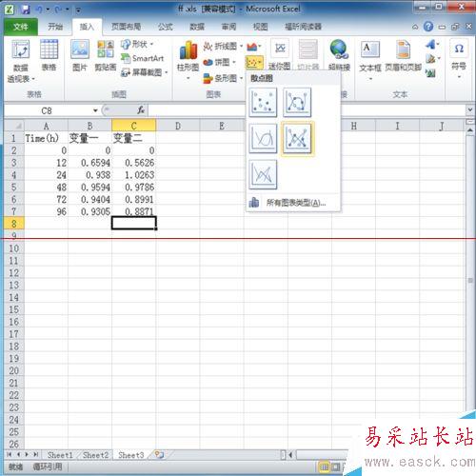
Task: Switch to the 数据 (Data) tab
Action: 197,27
